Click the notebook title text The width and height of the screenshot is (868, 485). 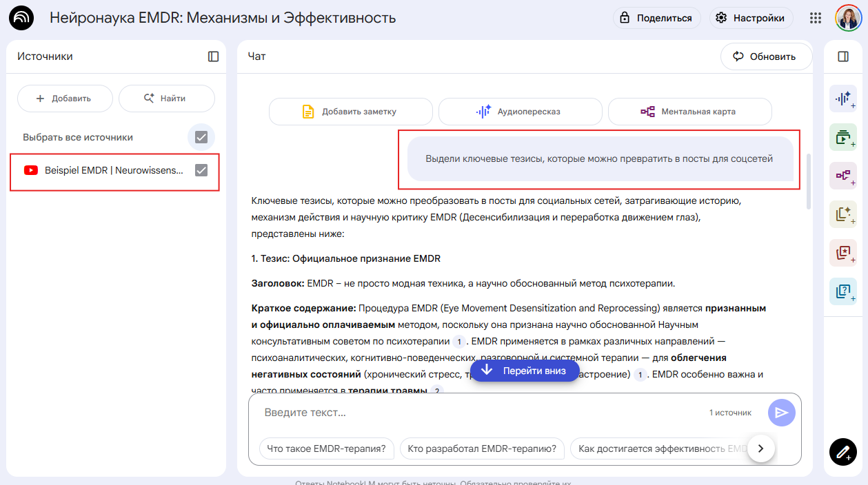pos(223,18)
